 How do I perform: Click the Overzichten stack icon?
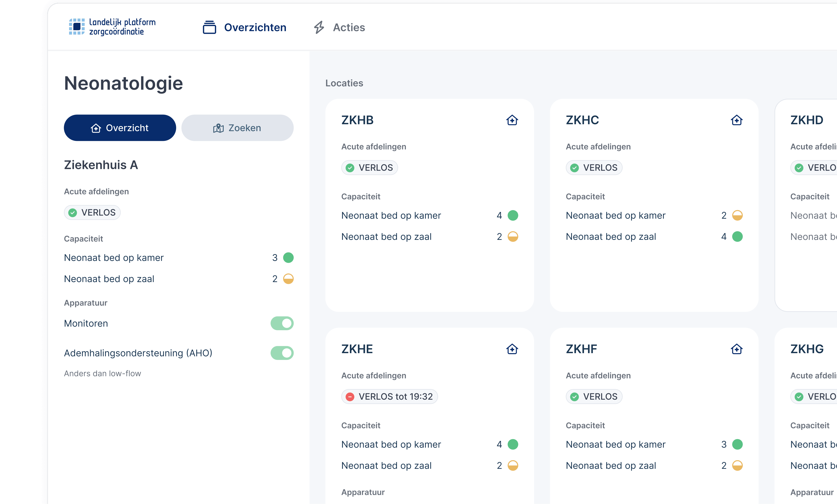(x=209, y=27)
